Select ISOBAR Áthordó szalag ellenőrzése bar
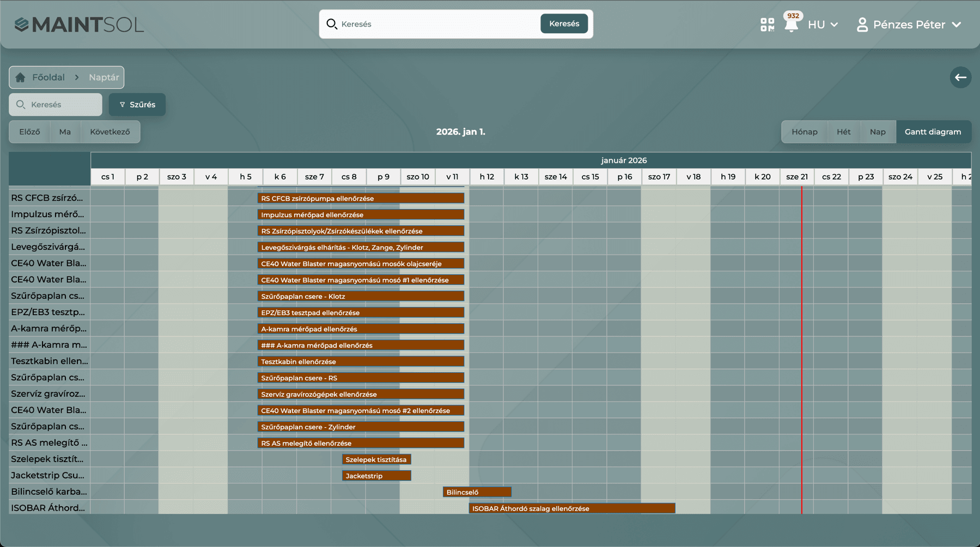This screenshot has width=980, height=547. click(x=571, y=508)
